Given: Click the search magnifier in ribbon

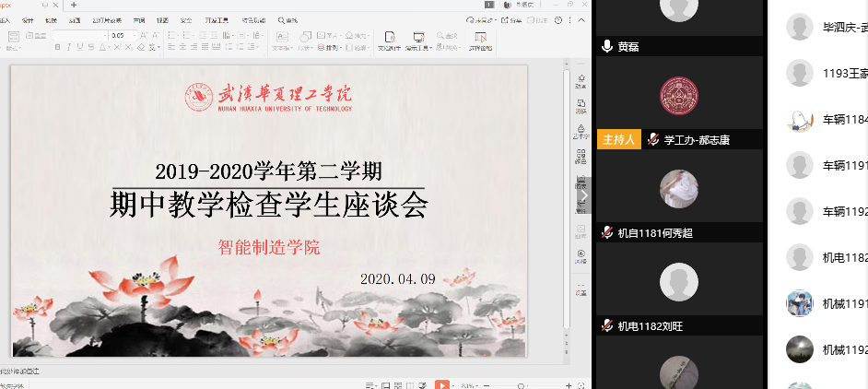Looking at the screenshot, I should 280,19.
